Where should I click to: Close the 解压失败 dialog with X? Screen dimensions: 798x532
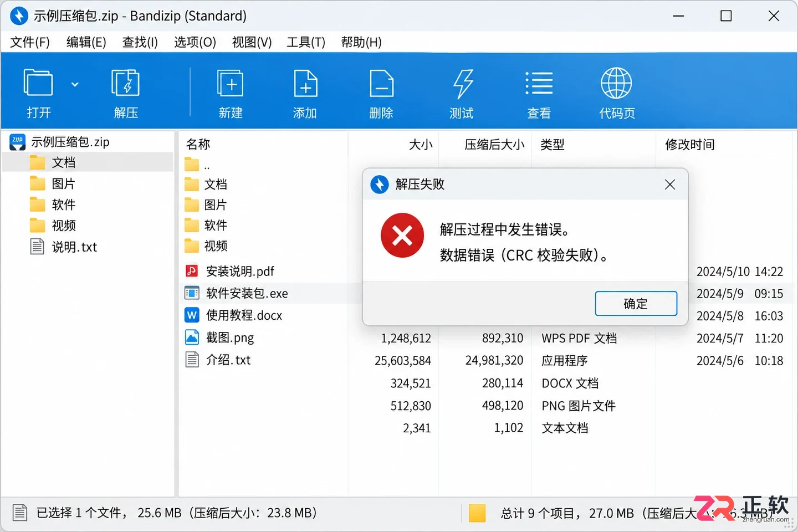point(669,185)
